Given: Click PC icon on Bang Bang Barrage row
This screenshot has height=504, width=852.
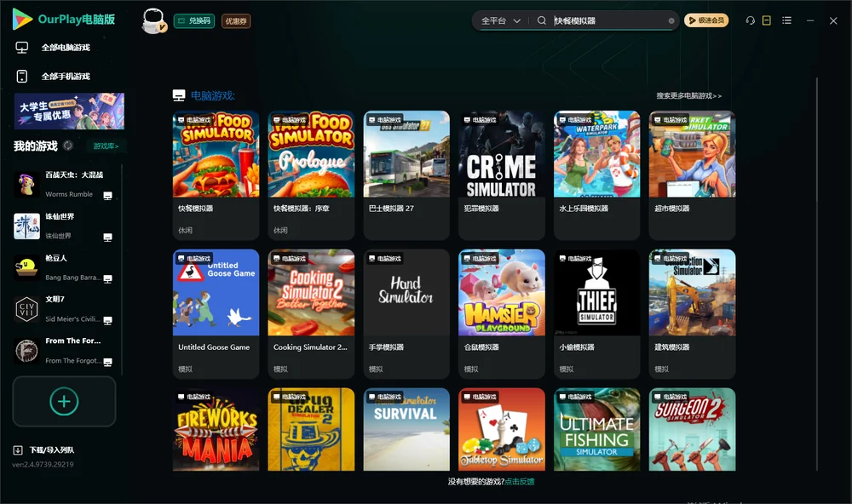Looking at the screenshot, I should 107,278.
